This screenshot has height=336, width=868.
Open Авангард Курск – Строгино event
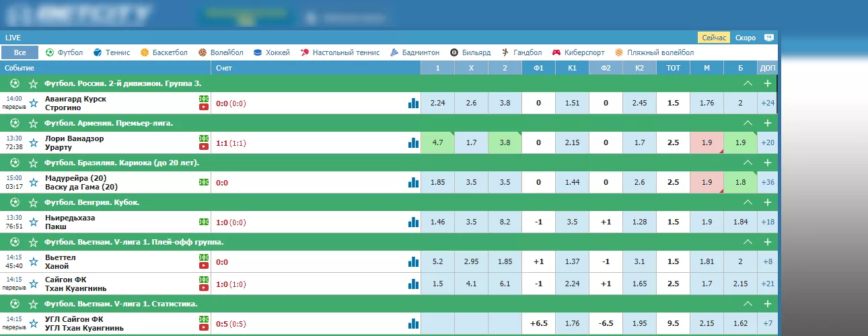click(x=75, y=103)
